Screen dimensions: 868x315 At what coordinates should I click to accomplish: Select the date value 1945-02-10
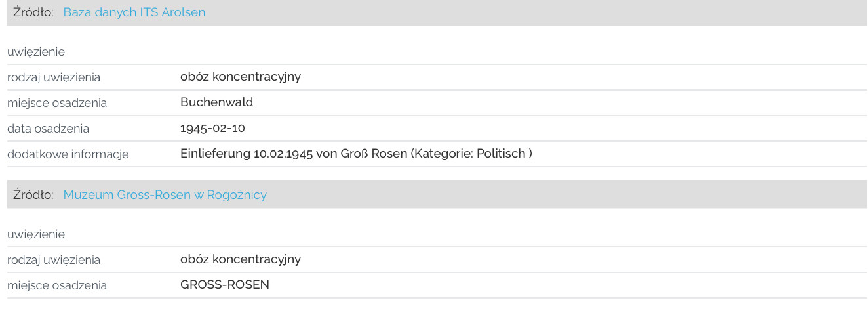(212, 128)
